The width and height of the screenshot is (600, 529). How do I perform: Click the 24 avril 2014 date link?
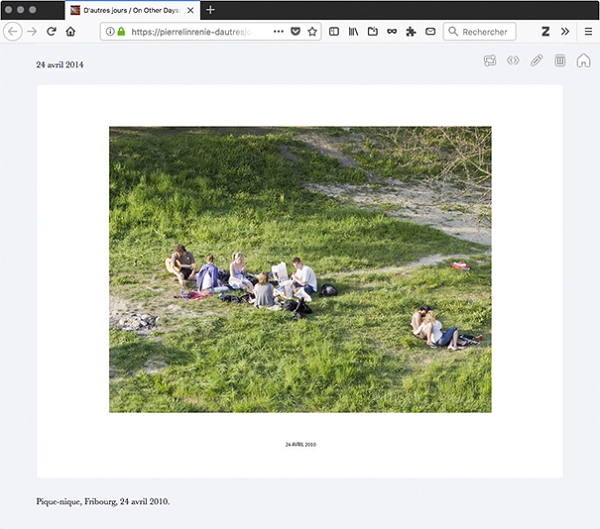60,64
